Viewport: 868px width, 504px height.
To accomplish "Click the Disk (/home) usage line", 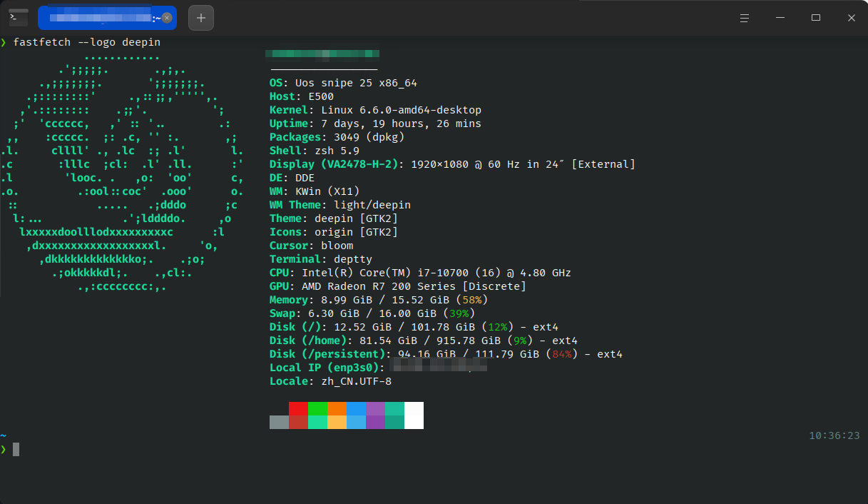I will [424, 341].
